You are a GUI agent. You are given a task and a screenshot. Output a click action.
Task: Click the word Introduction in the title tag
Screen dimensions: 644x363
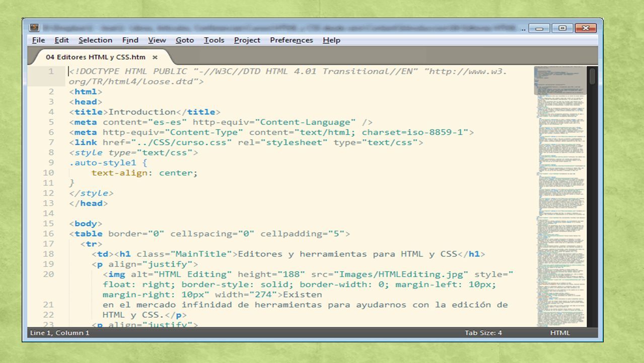(141, 112)
